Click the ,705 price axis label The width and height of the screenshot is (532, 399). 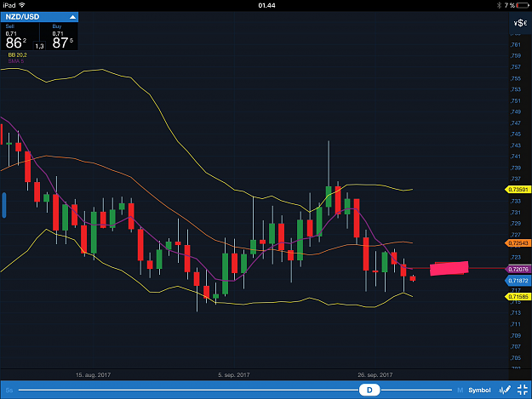point(515,358)
